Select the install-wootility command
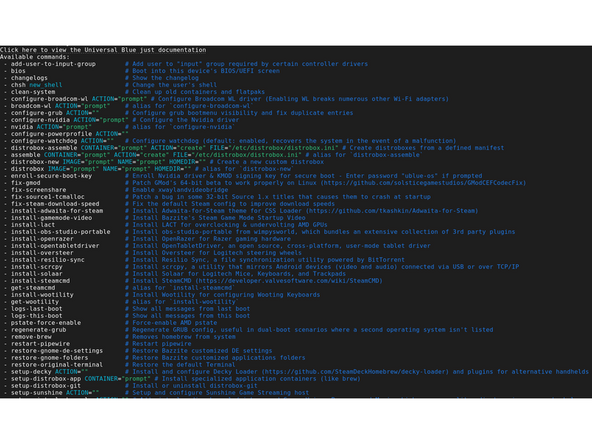This screenshot has height=444, width=592. (x=42, y=294)
